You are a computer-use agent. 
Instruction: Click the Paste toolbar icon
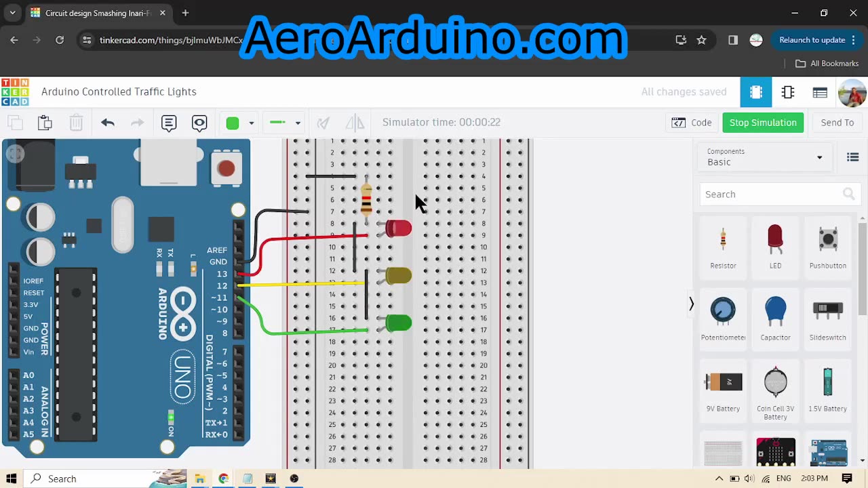pyautogui.click(x=45, y=123)
